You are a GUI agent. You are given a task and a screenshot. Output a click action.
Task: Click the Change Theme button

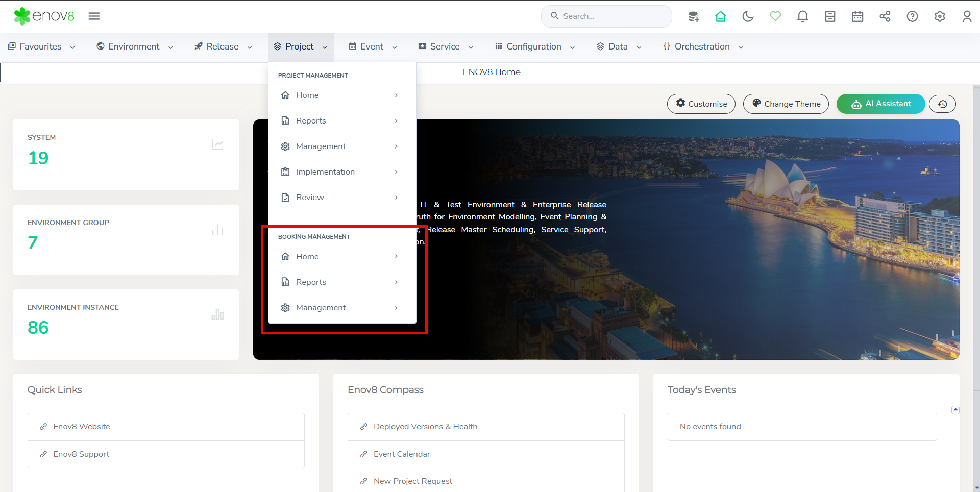click(786, 104)
